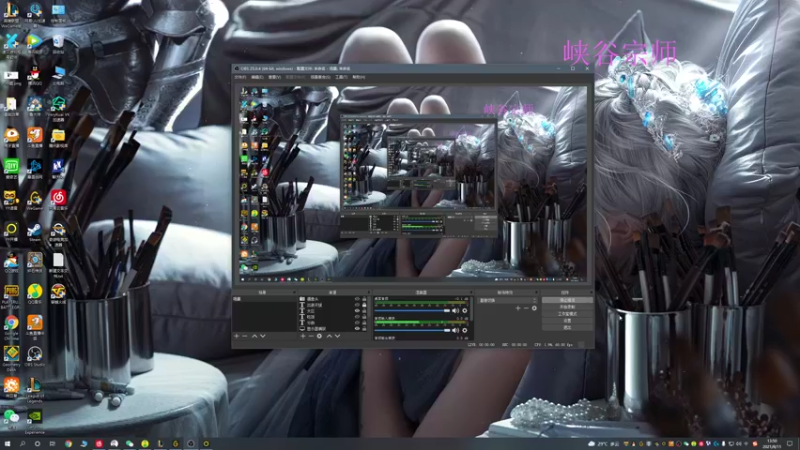
Task: Mute the mic/aux speaker icon in mixer
Action: point(455,331)
